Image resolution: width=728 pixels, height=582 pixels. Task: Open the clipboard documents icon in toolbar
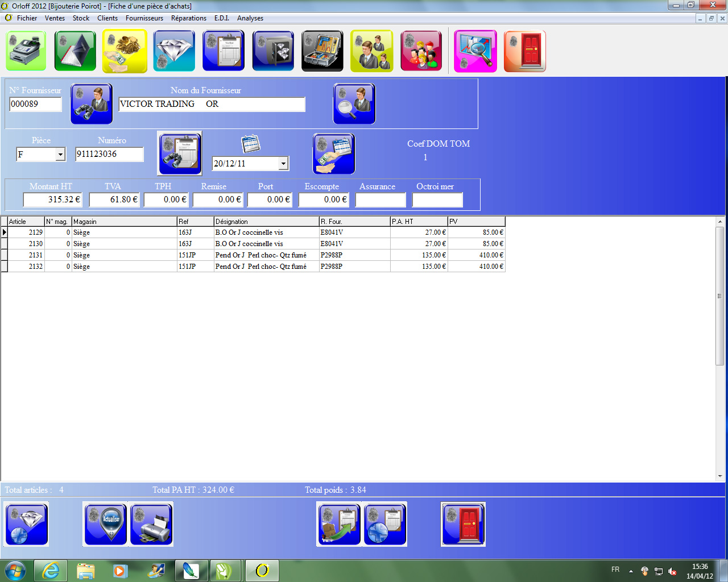(224, 51)
